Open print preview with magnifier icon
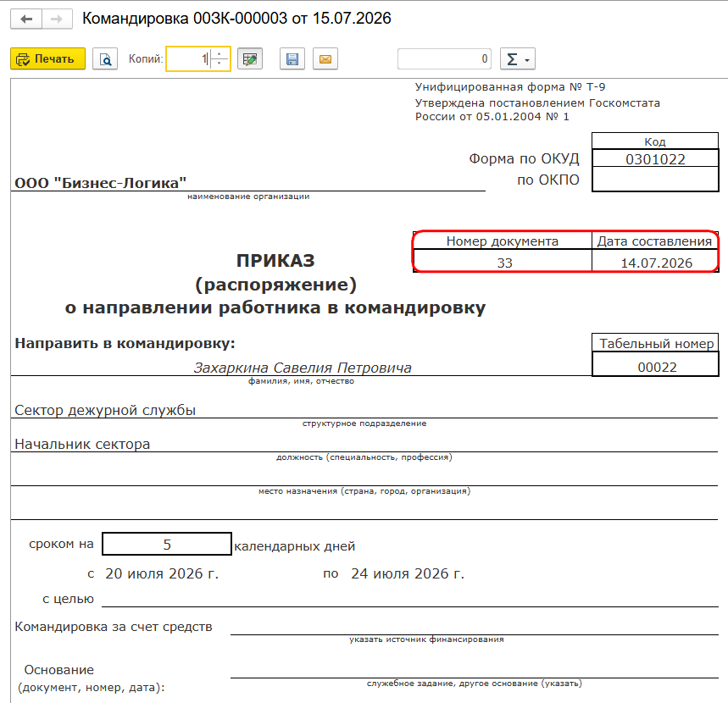The height and width of the screenshot is (703, 728). [105, 59]
